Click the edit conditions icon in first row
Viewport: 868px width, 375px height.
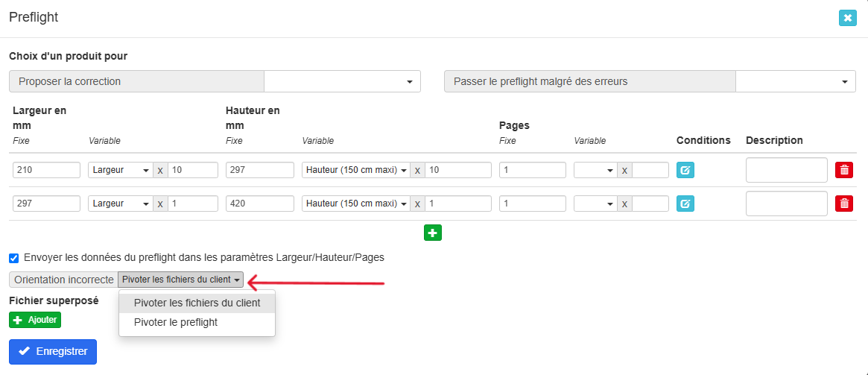point(685,170)
